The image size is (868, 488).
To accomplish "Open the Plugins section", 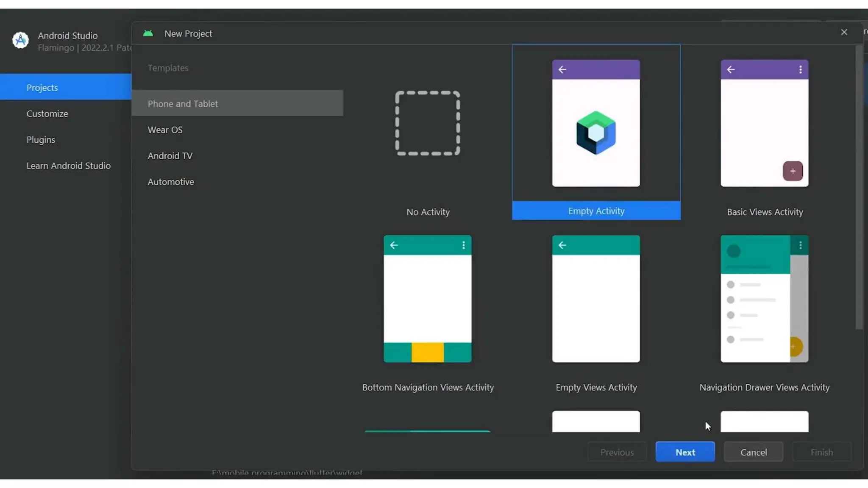I will tap(41, 139).
